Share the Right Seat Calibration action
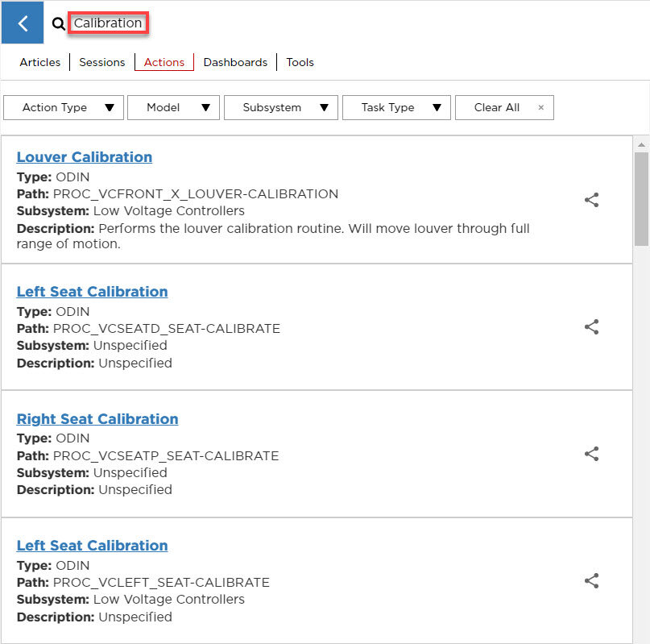Screen dimensions: 650x644 click(591, 454)
